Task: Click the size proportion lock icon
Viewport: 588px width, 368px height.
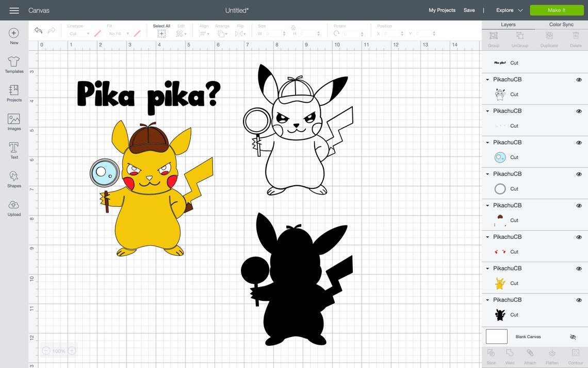Action: [293, 27]
